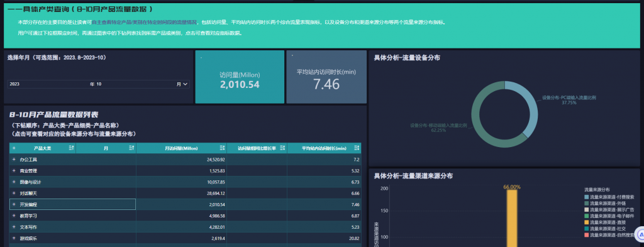
Task: Click the 商业管理 category name
Action: (28, 171)
